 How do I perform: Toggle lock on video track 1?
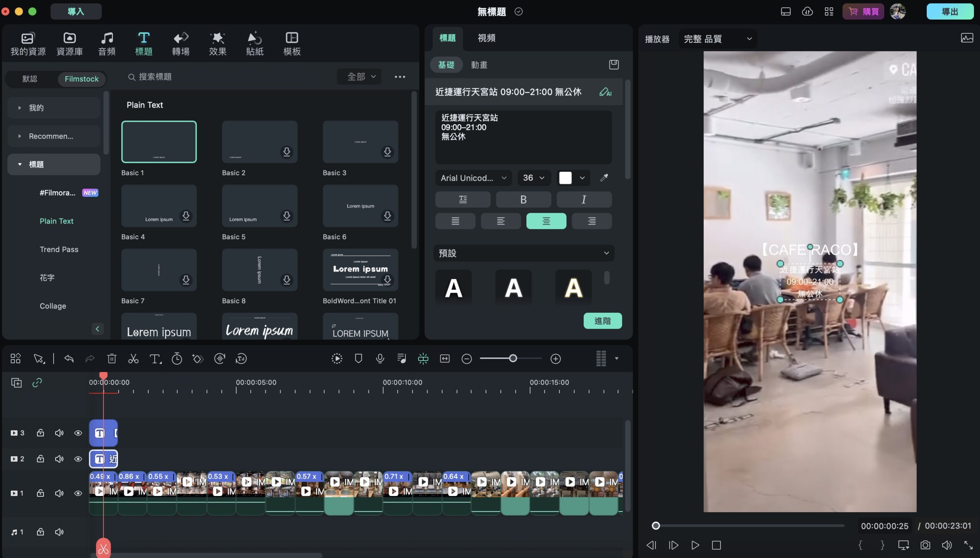40,493
